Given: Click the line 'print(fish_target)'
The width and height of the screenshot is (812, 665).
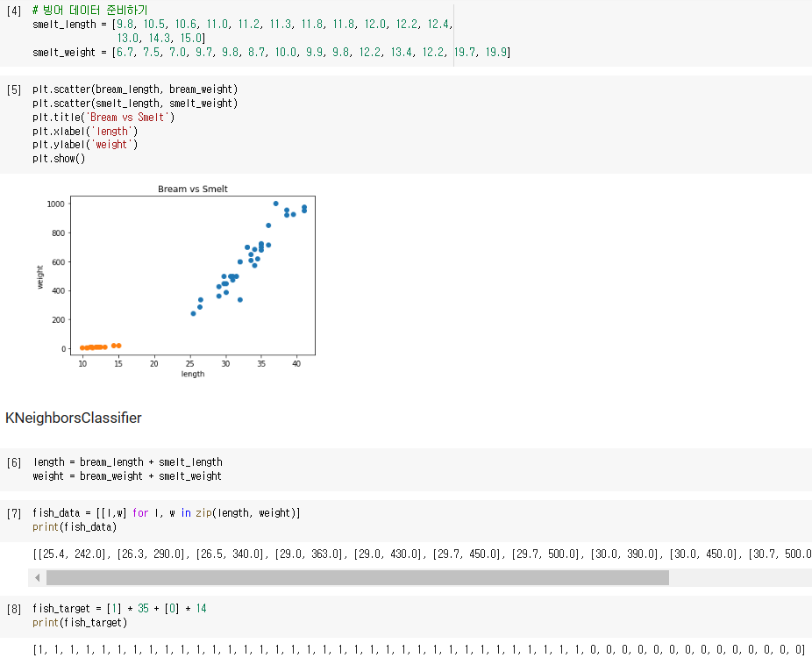Looking at the screenshot, I should 80,623.
